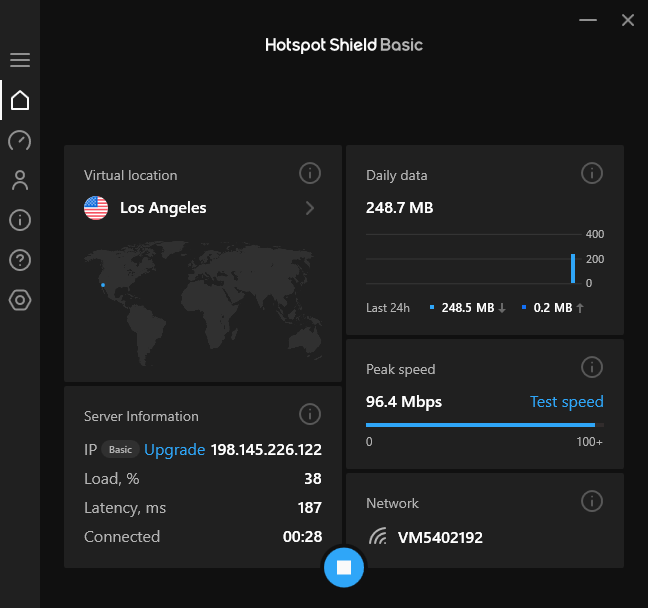Click the Connected time 00:28

pyautogui.click(x=303, y=536)
